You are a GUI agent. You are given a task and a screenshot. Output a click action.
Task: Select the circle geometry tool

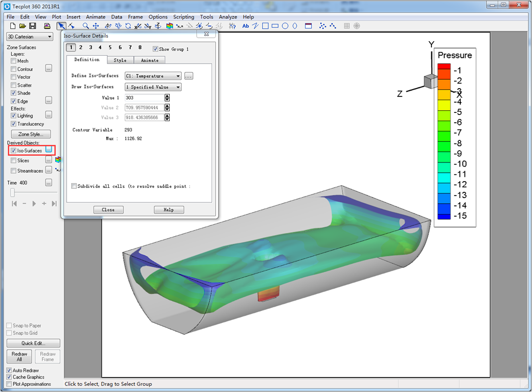pos(284,26)
